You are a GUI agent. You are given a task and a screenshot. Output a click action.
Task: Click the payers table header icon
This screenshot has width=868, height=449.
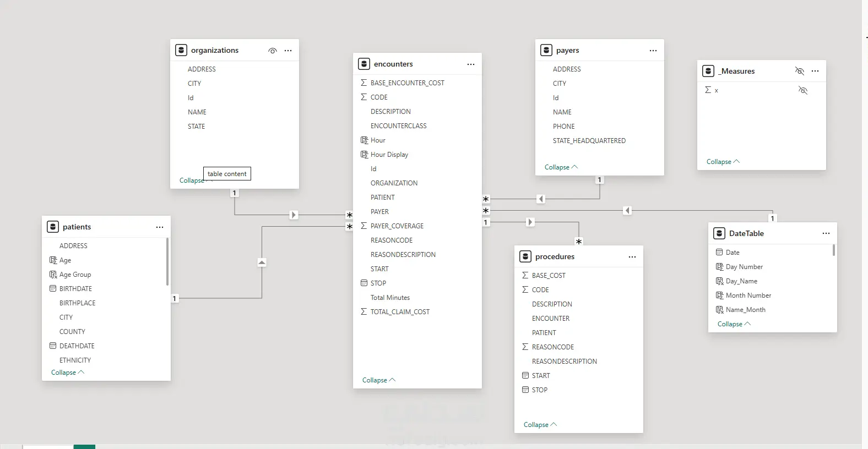546,50
